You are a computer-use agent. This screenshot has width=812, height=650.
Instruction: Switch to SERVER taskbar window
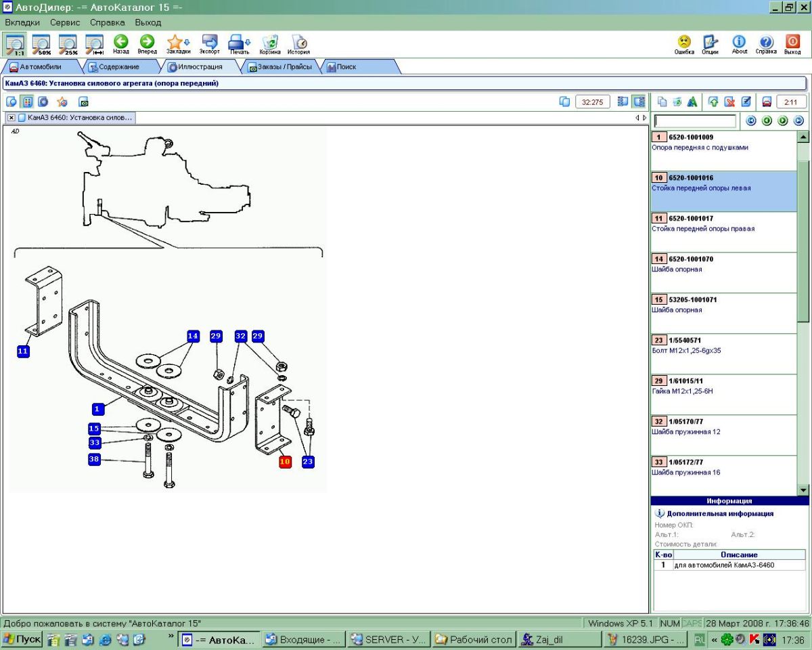[x=388, y=639]
